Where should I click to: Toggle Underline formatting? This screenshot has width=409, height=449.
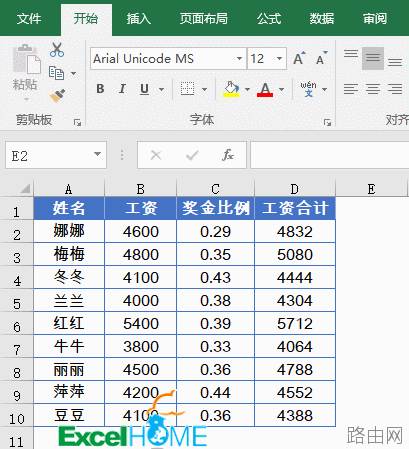144,89
